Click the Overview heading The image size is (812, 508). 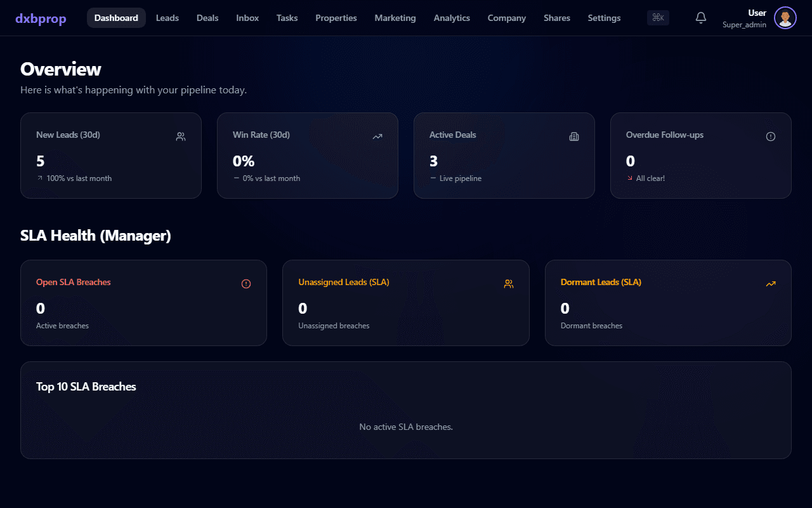[x=61, y=69]
